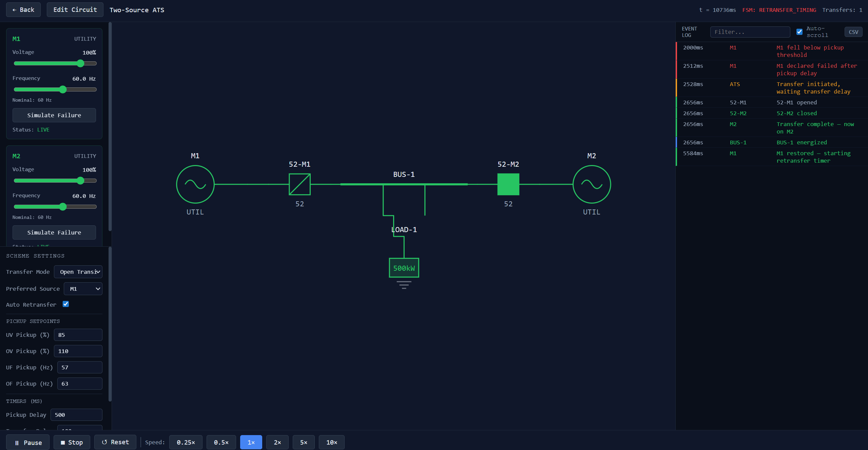Viewport: 868px width, 450px height.
Task: Toggle Auto-scroll checkbox in event log
Action: point(799,32)
